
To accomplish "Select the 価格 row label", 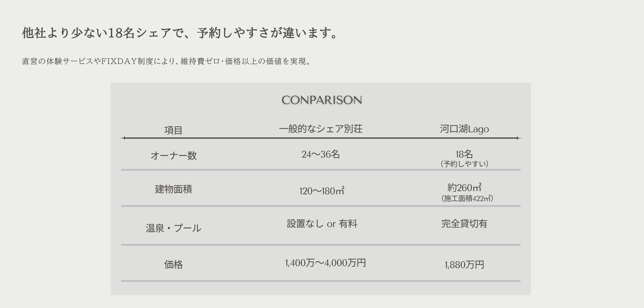I will coord(173,264).
